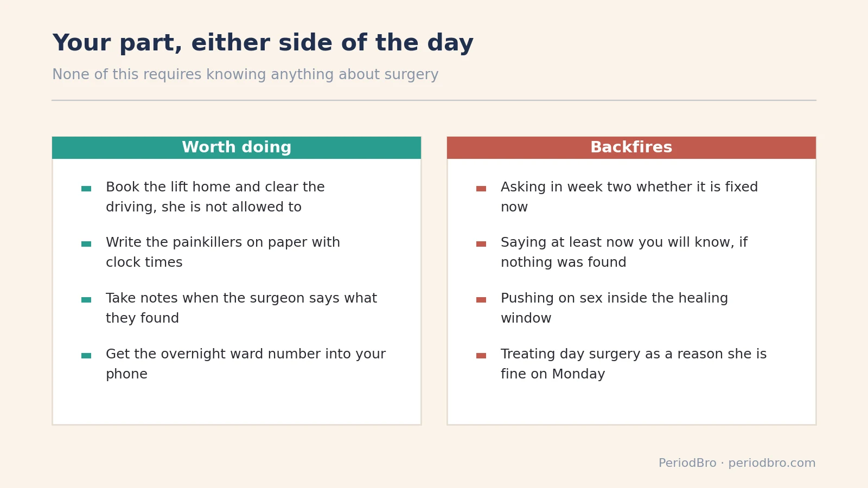Image resolution: width=868 pixels, height=488 pixels.
Task: Click the text 'Treating day surgery as a reason'
Action: [x=634, y=364]
